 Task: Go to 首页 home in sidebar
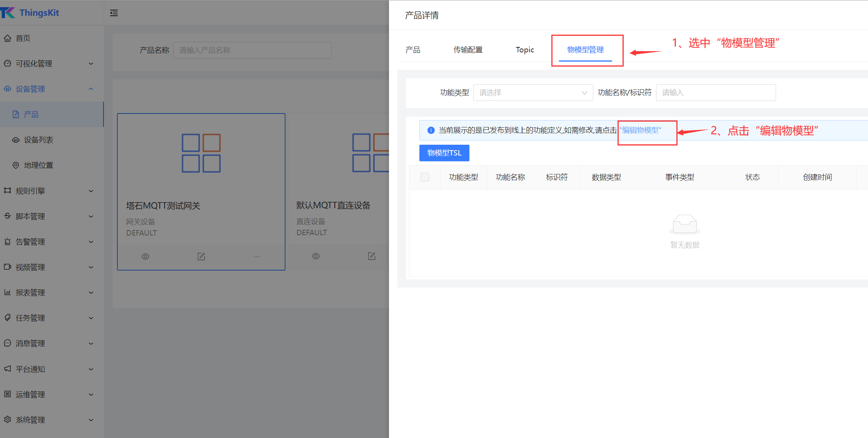click(x=23, y=38)
